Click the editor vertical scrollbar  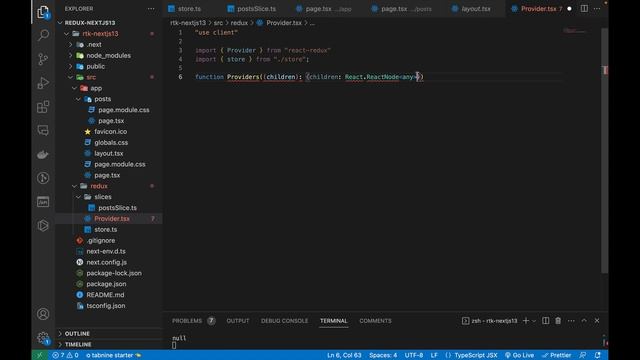tap(604, 151)
